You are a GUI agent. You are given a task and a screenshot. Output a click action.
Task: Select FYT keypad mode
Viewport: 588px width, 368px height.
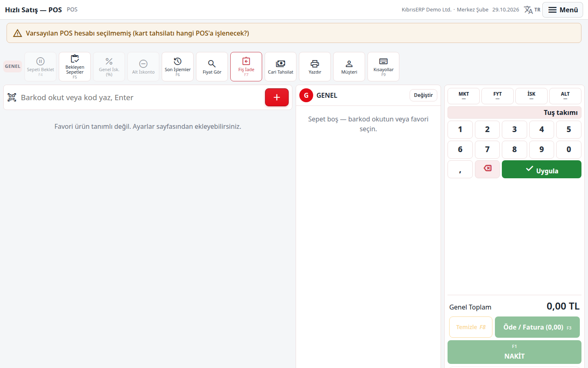click(497, 96)
